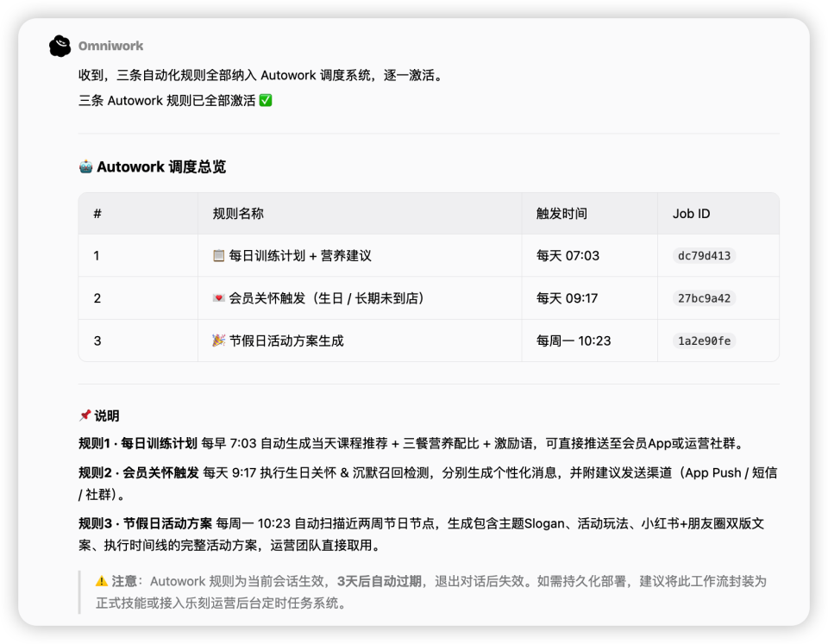Click rule name 节假日活动方案生成
Viewport: 828px width, 644px height.
[286, 341]
